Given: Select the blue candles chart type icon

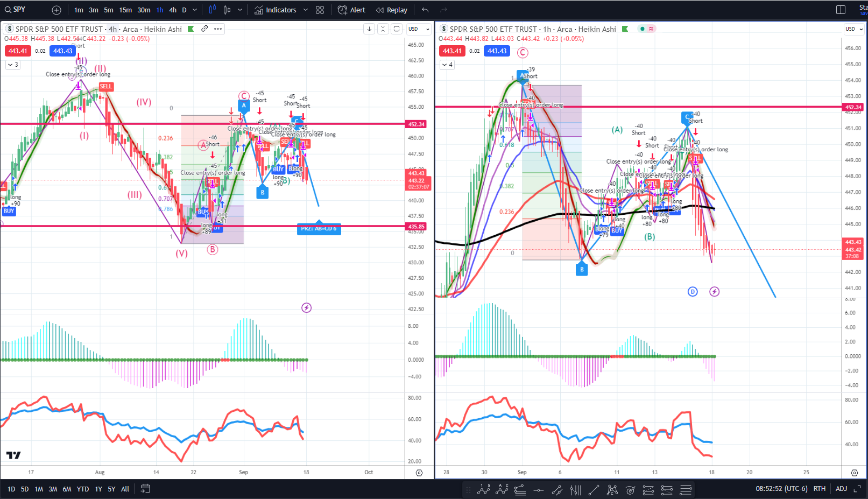Looking at the screenshot, I should point(212,10).
